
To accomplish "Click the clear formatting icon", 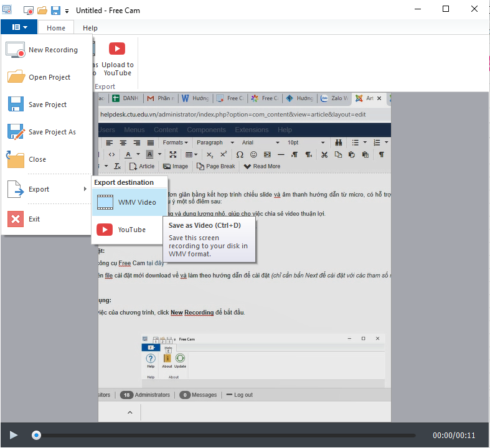I will coord(117,166).
